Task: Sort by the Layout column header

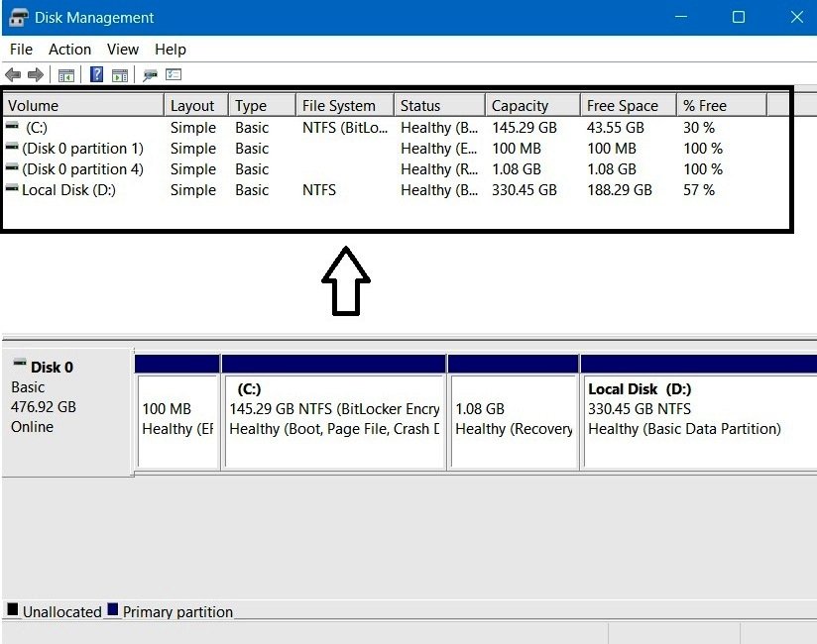Action: (x=196, y=106)
